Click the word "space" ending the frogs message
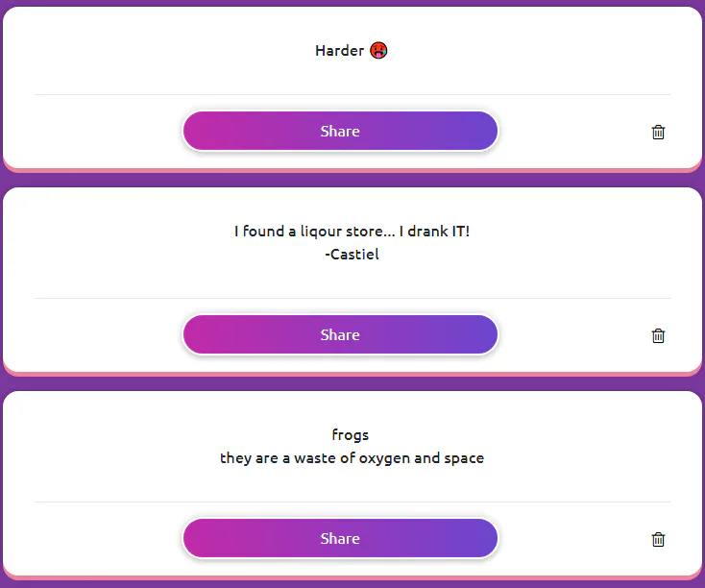 click(464, 458)
